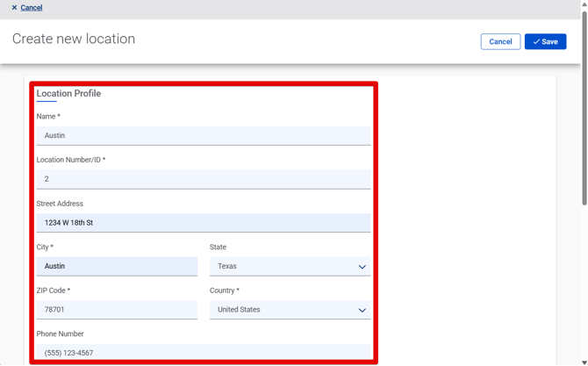This screenshot has height=366, width=588.
Task: Open the State dropdown showing Texas
Action: pyautogui.click(x=290, y=266)
